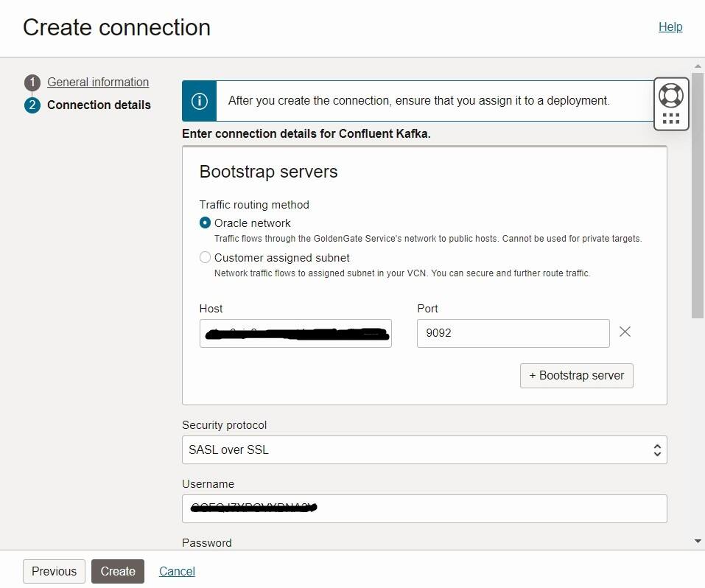This screenshot has width=705, height=588.
Task: Go to the General information step
Action: pos(97,82)
